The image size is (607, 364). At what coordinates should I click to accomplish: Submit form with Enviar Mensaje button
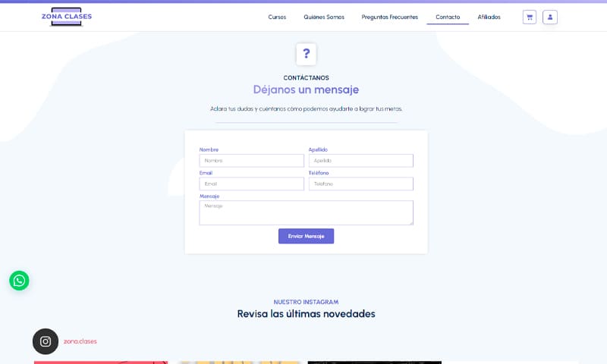306,236
